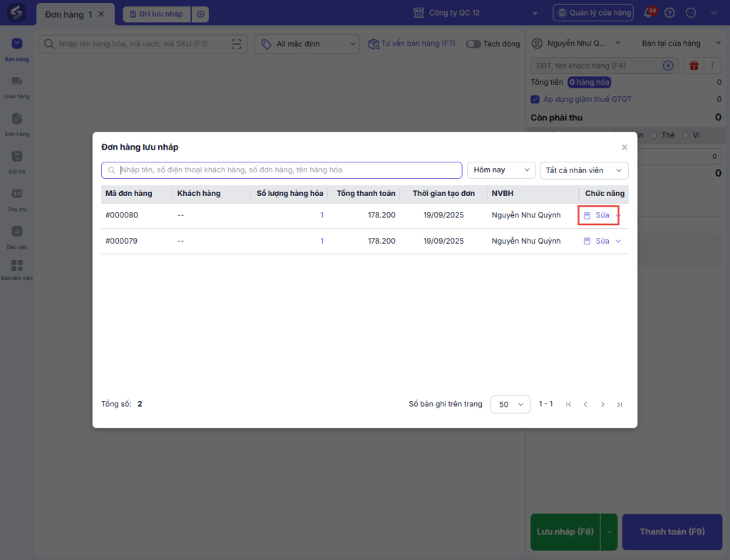Toggle the Tách dòng switch

pos(473,44)
